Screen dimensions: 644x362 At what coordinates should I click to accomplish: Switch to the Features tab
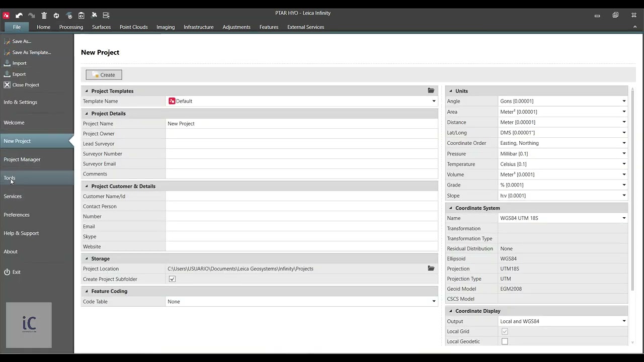[x=269, y=27]
